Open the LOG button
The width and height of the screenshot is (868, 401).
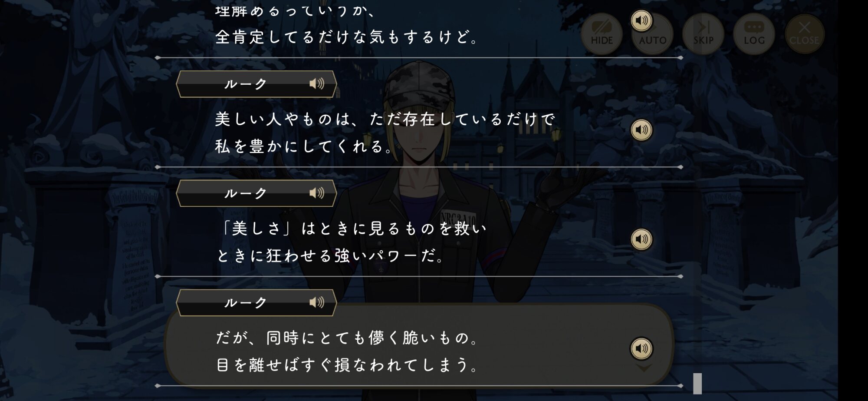pos(754,34)
